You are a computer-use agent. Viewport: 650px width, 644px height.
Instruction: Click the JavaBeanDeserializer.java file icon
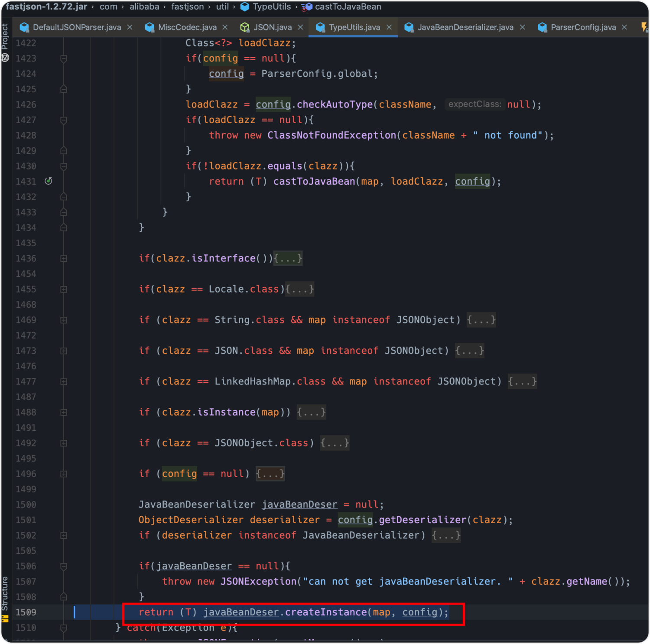click(x=409, y=27)
